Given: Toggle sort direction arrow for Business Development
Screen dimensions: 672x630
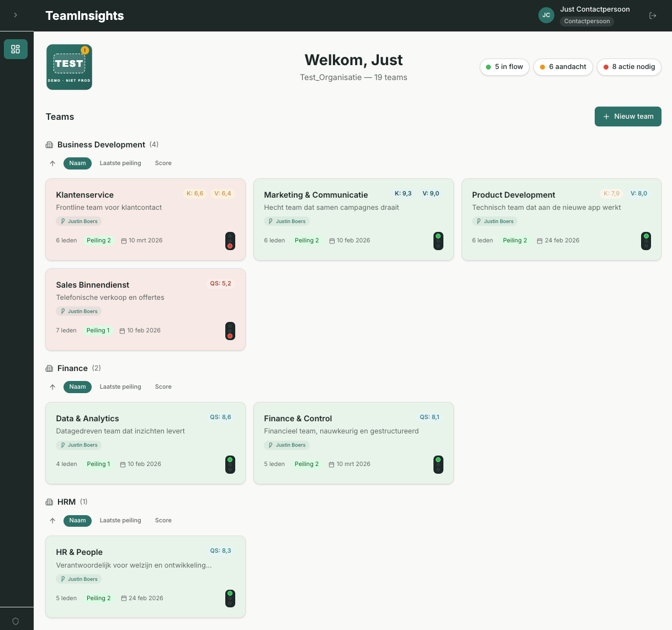Looking at the screenshot, I should (x=52, y=163).
